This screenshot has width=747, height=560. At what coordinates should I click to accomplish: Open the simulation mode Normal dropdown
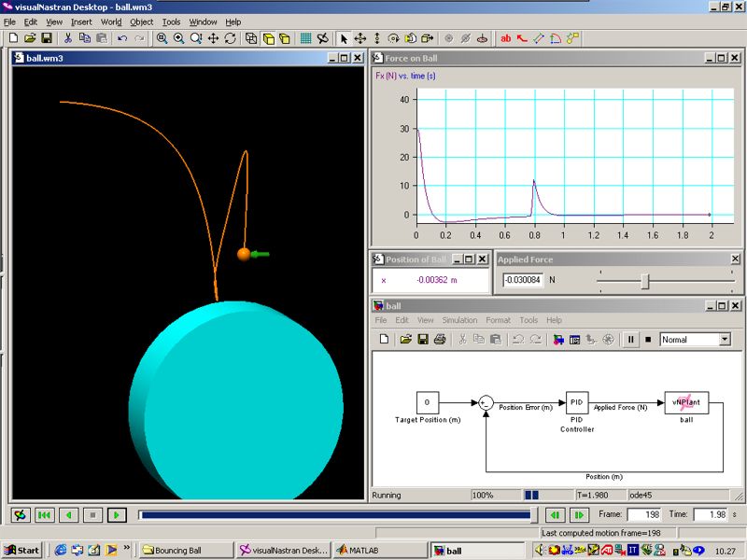point(726,339)
